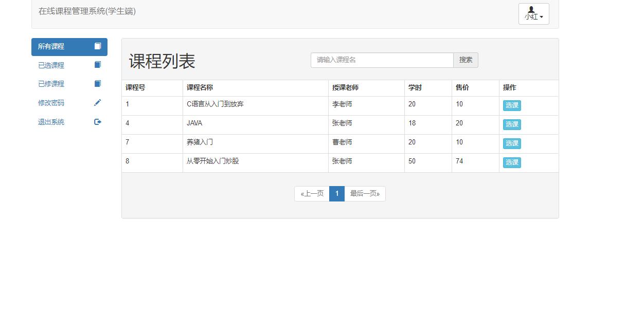Enroll in the JAVA course via 选课
Image resolution: width=644 pixels, height=331 pixels.
click(x=512, y=124)
